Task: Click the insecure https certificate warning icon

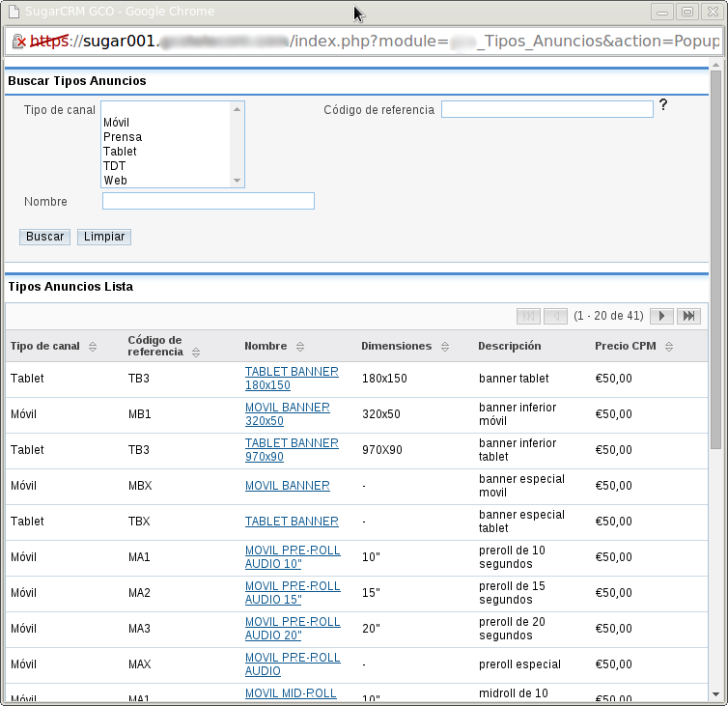Action: [x=18, y=42]
